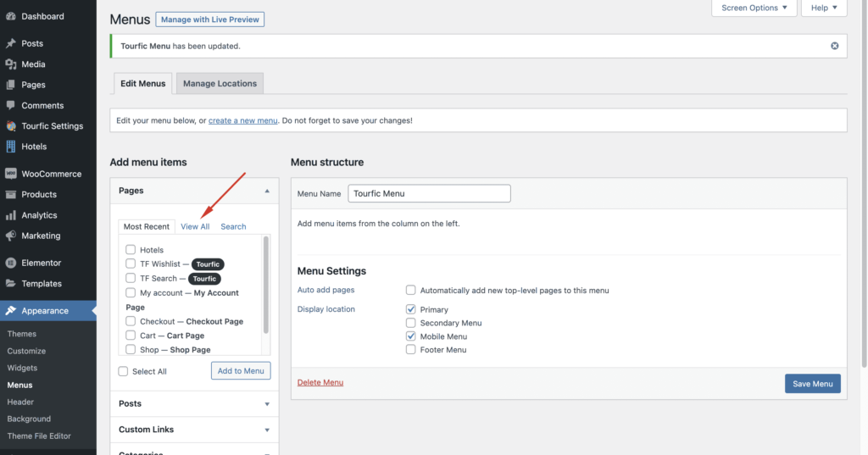868x455 pixels.
Task: Click the Marketing megaphone icon
Action: coord(10,236)
